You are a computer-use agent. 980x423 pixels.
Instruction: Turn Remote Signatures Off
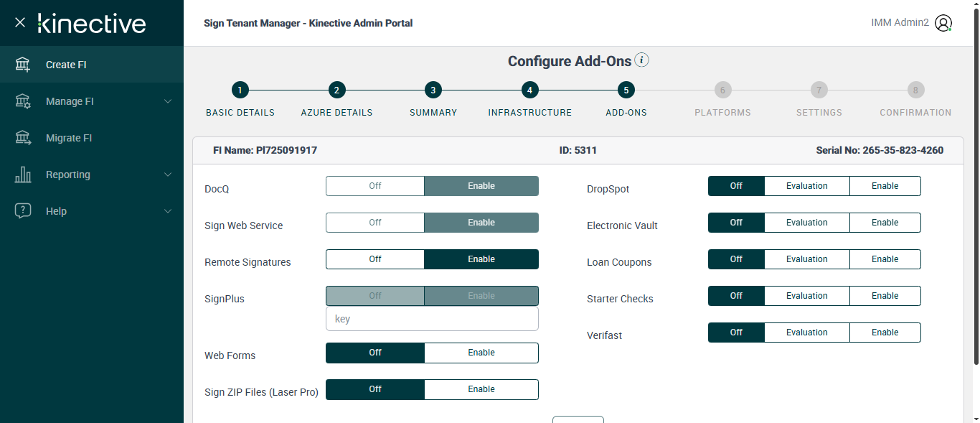(375, 259)
